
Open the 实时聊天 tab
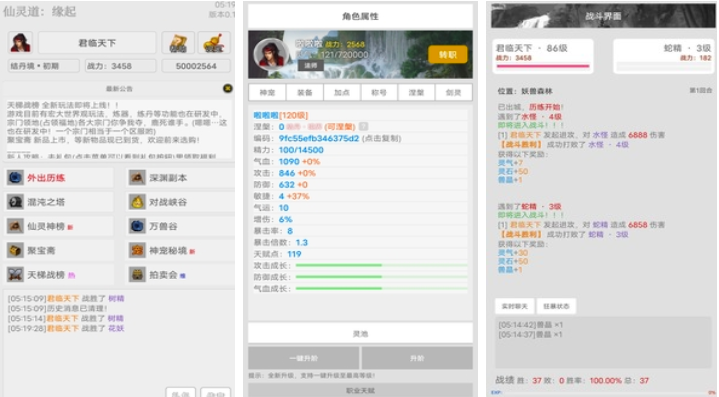(514, 306)
